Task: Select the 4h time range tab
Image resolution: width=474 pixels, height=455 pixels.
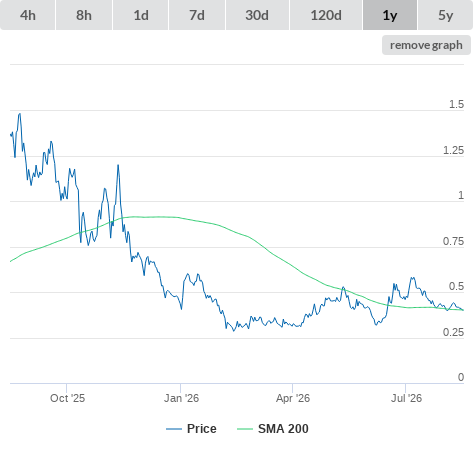Action: [x=28, y=15]
